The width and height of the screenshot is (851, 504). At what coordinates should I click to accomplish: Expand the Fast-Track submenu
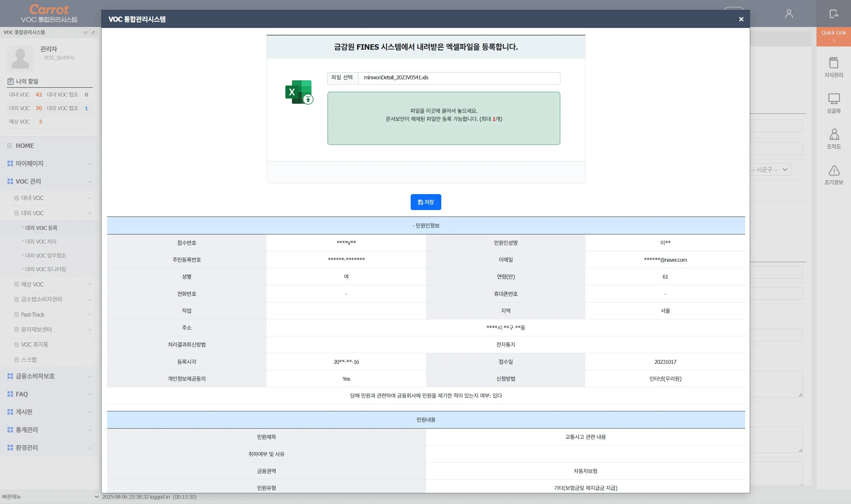pos(49,314)
